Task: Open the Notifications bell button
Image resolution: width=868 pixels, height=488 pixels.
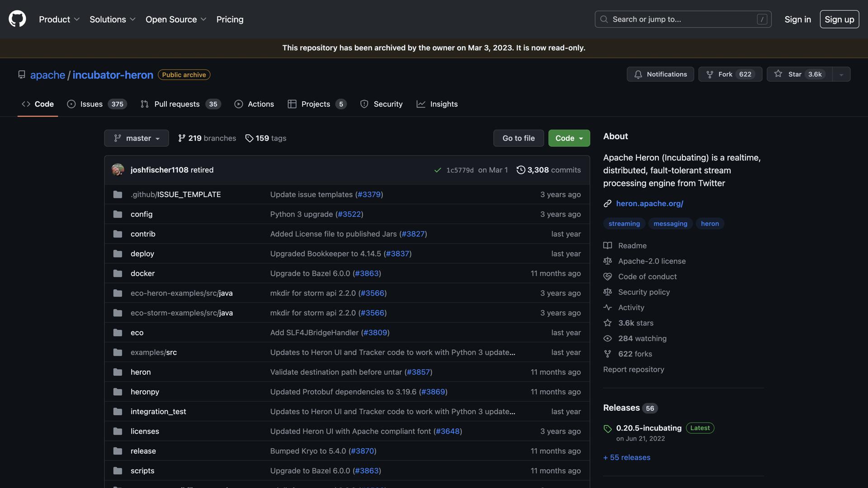Action: tap(660, 74)
